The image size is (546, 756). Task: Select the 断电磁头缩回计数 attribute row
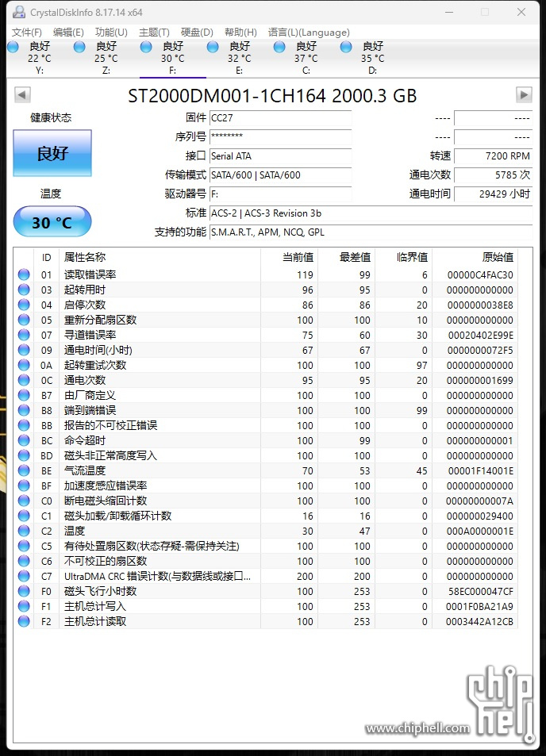click(266, 501)
